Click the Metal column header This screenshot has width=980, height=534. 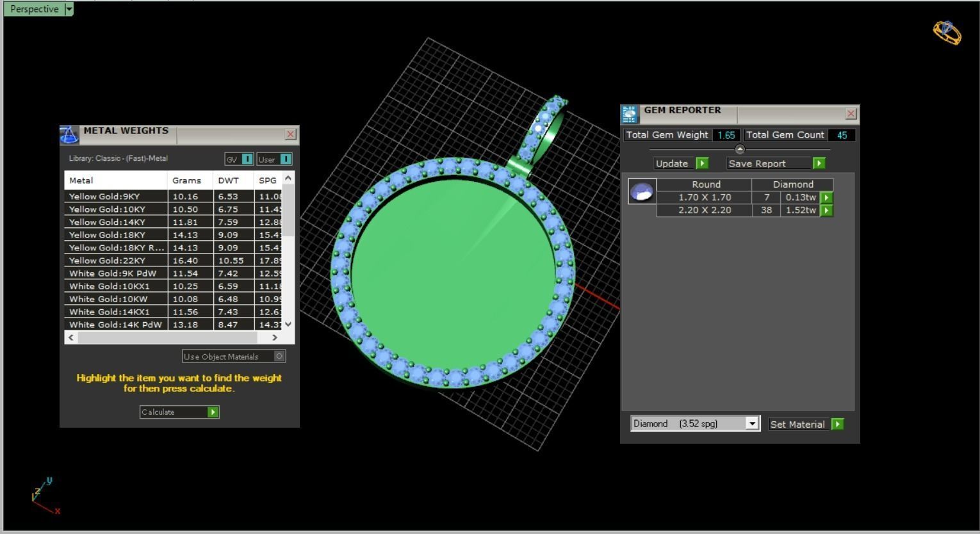[x=116, y=181]
